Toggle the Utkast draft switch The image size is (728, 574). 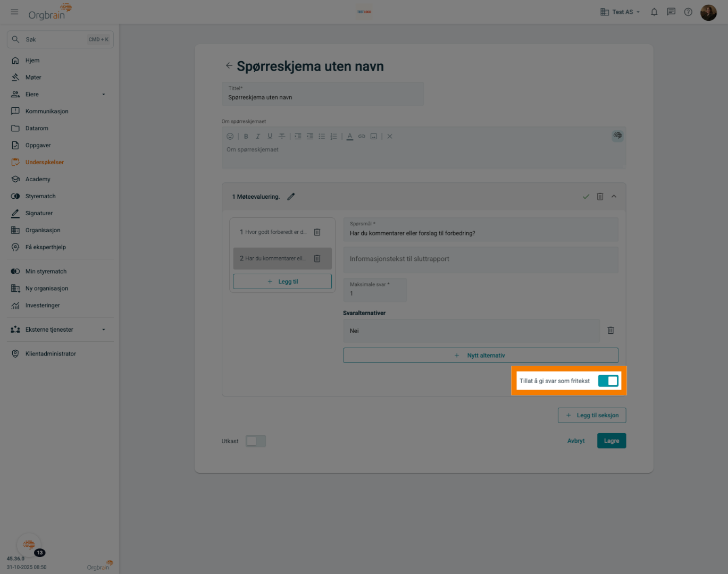(x=256, y=441)
